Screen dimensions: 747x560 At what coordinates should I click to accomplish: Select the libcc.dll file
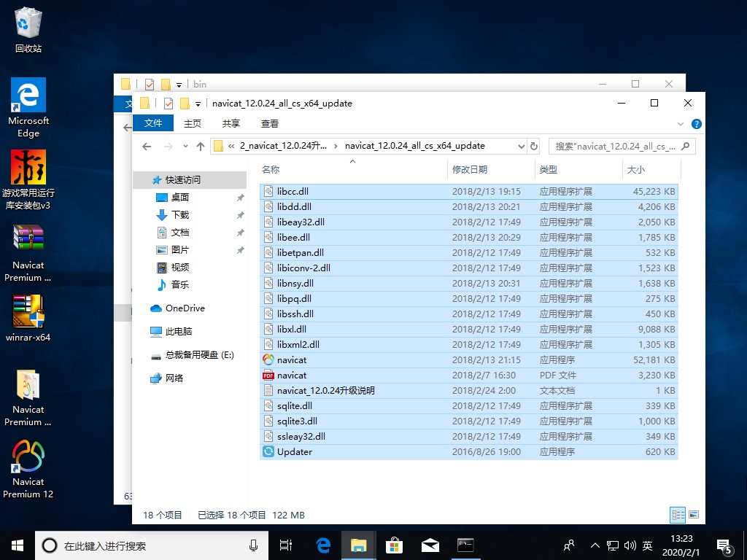[x=469, y=192]
